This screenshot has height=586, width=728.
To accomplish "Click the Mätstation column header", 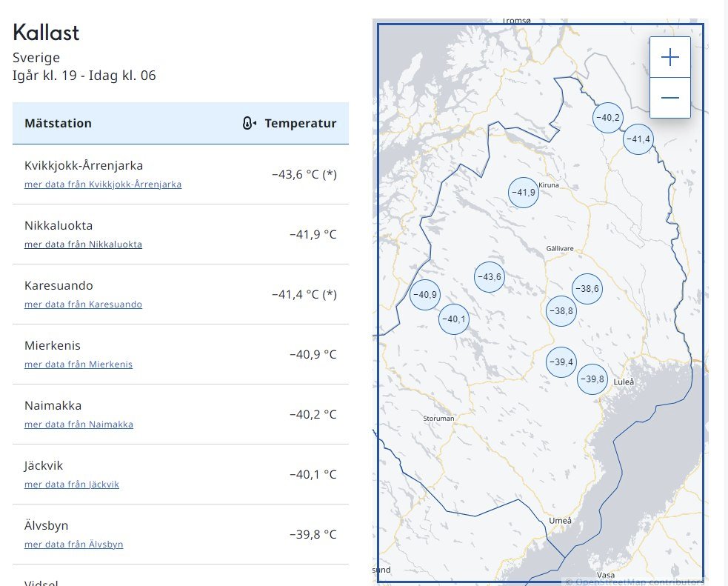I will pos(59,124).
